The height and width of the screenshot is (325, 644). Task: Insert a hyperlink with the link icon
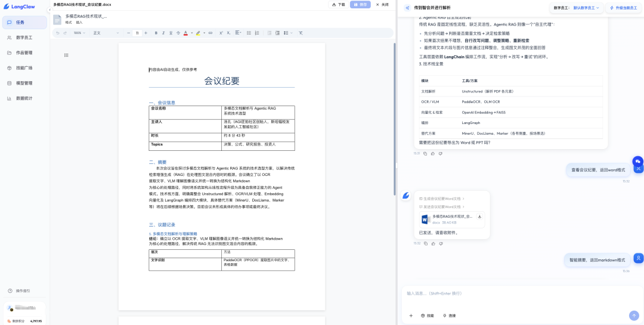tap(210, 33)
